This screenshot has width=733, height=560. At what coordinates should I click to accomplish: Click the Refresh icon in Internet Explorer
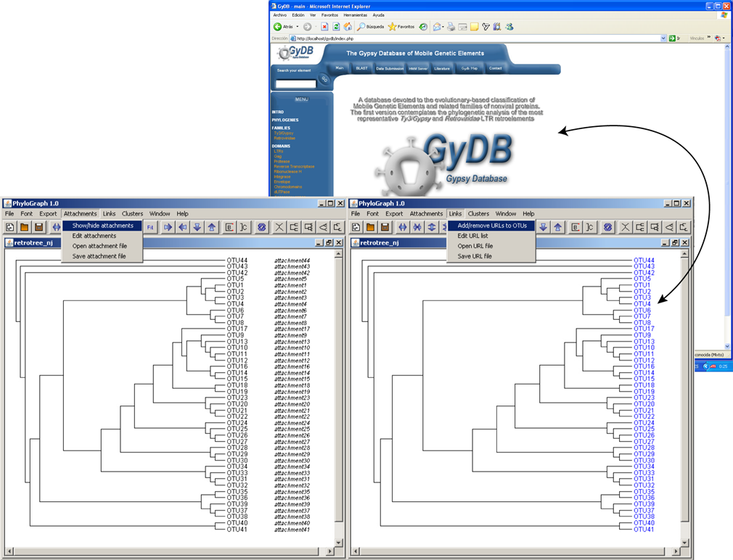click(x=336, y=27)
